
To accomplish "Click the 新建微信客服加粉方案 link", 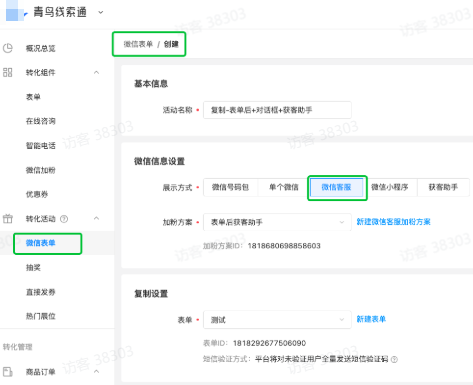I will pos(394,222).
